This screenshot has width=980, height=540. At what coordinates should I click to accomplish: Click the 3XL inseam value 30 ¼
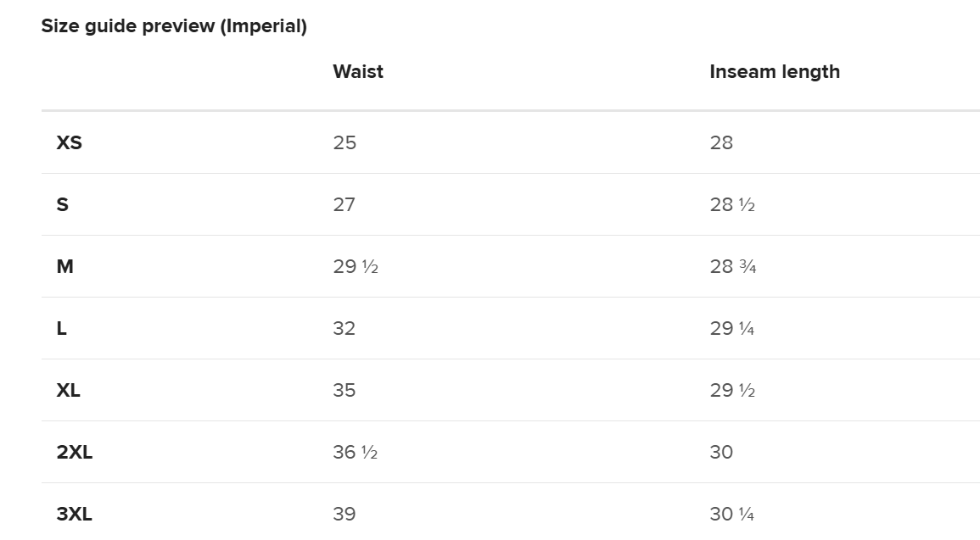[731, 514]
